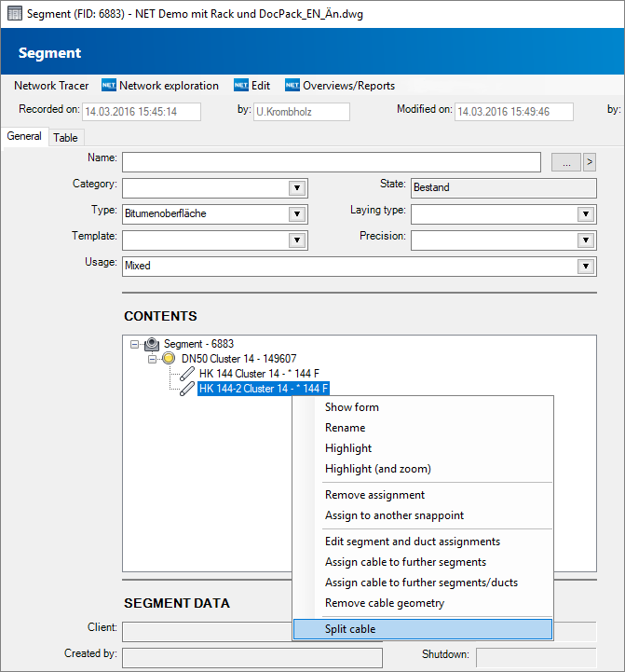Viewport: 625px width, 672px height.
Task: Click the recorded by U.Krombholz field
Action: 302,112
